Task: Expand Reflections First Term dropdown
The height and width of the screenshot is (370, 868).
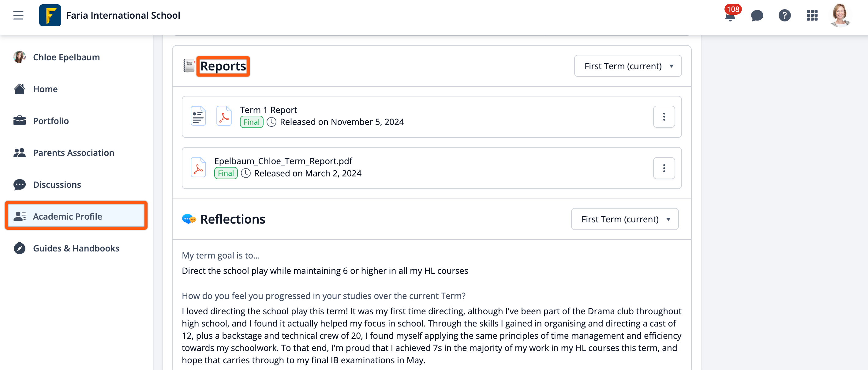Action: coord(625,219)
